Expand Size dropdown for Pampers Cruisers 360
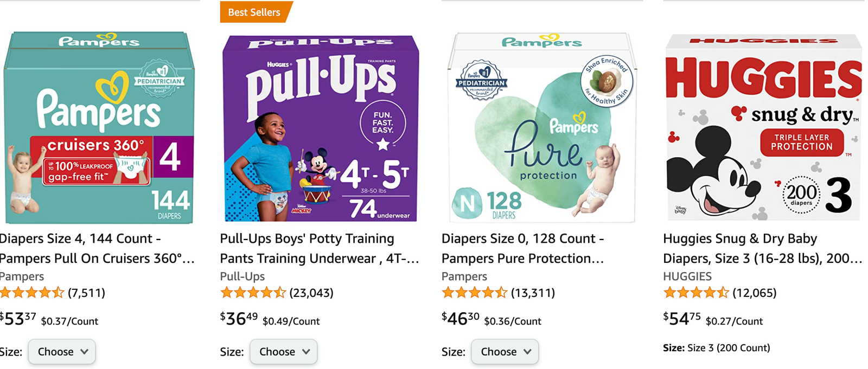 62,352
